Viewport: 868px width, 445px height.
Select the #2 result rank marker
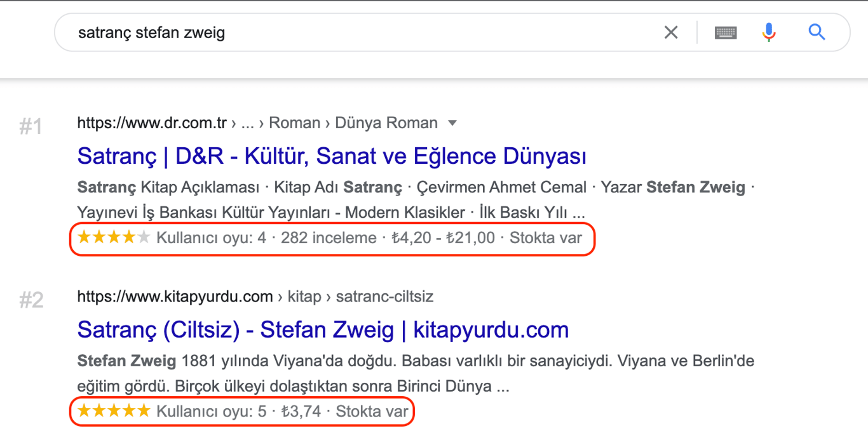pyautogui.click(x=30, y=300)
